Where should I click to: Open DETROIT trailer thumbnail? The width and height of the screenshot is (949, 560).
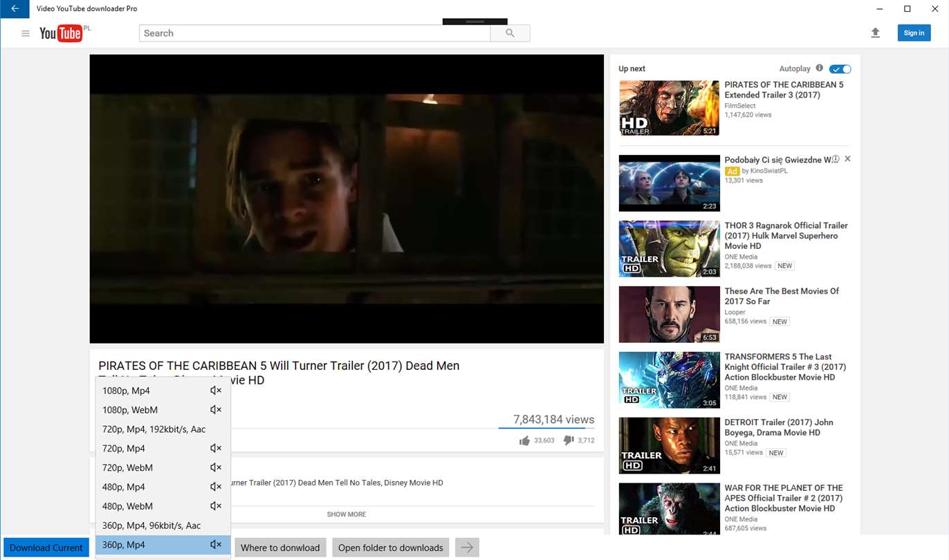[x=669, y=446]
